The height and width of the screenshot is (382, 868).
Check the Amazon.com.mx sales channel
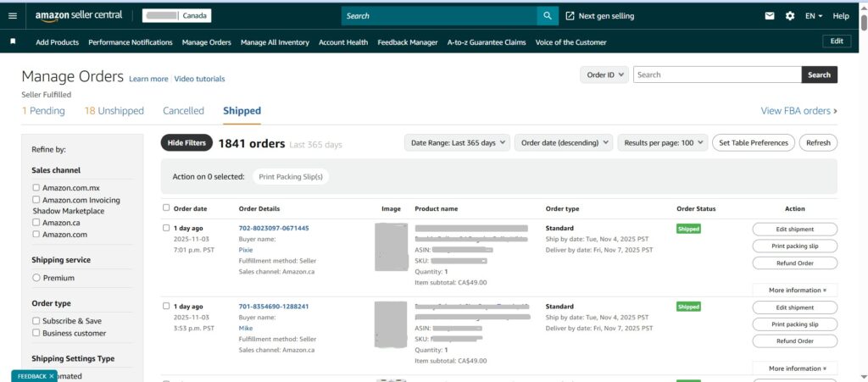tap(36, 187)
